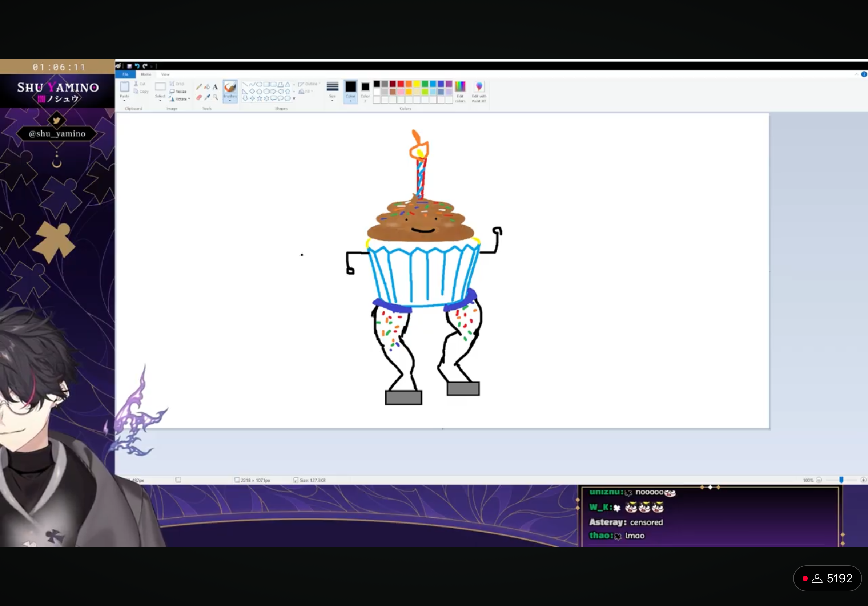Open the File menu
The height and width of the screenshot is (606, 868).
pos(125,74)
